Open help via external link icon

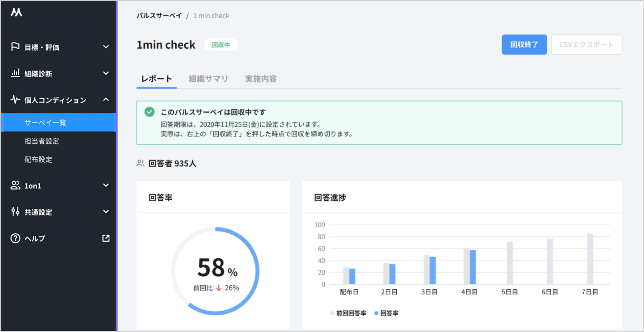106,238
